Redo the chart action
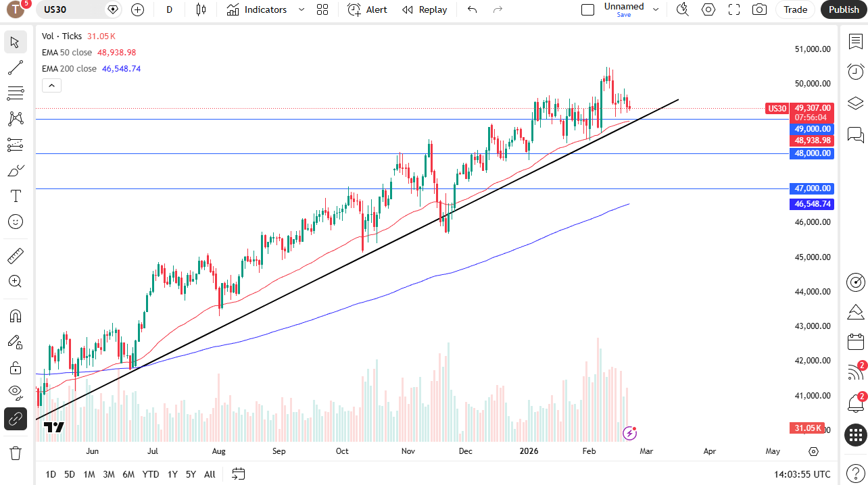 (498, 9)
